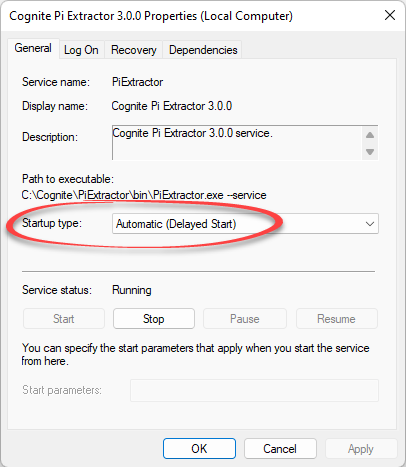Click into the Start parameters field
Image resolution: width=406 pixels, height=467 pixels.
(x=254, y=390)
